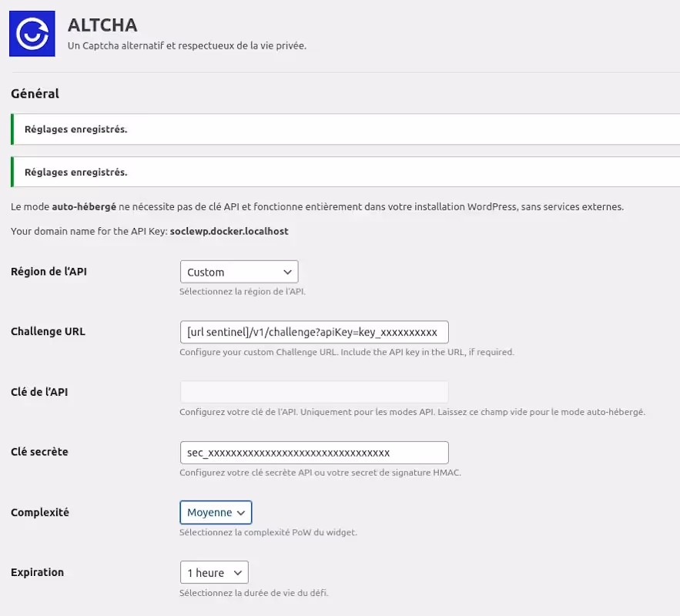Click the Challenge URL label
This screenshot has height=616, width=680.
point(48,331)
